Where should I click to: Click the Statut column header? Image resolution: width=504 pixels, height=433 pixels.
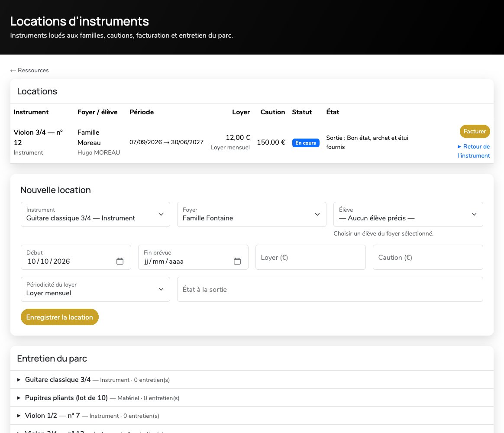[302, 112]
